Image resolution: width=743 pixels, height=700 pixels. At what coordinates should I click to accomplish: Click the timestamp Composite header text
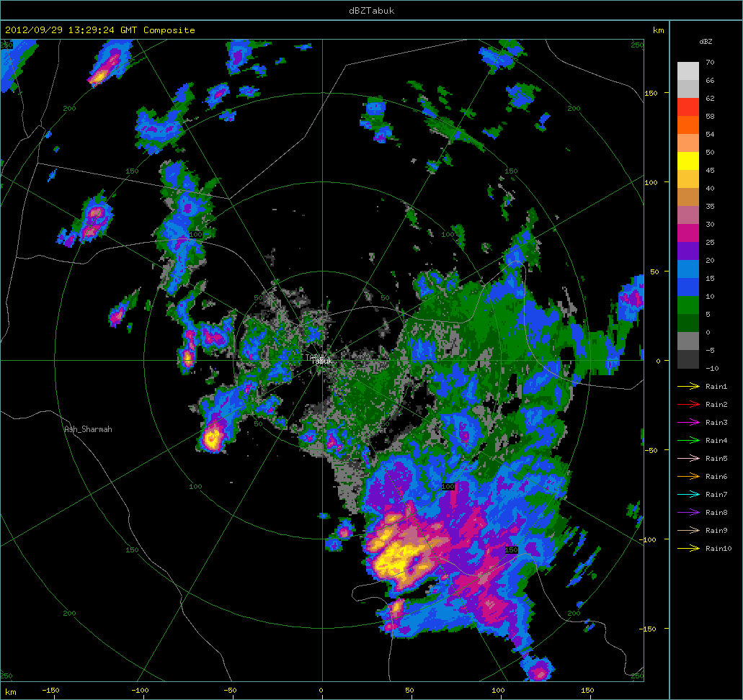pyautogui.click(x=100, y=30)
